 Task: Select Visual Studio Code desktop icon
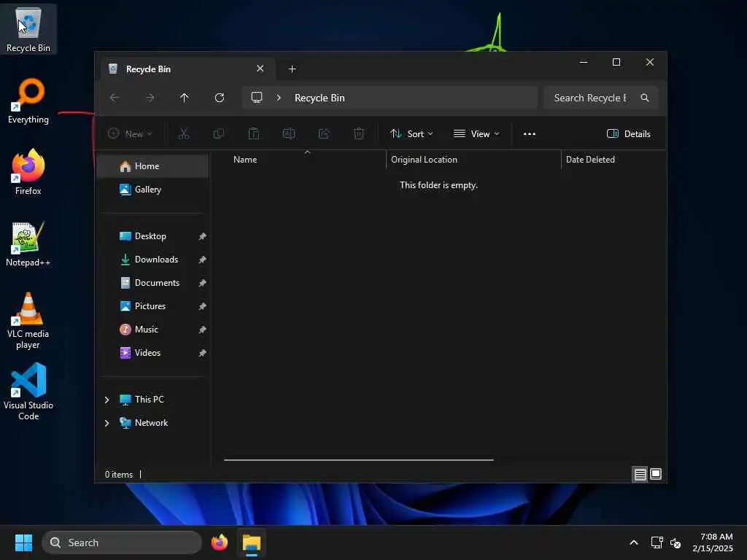tap(28, 392)
